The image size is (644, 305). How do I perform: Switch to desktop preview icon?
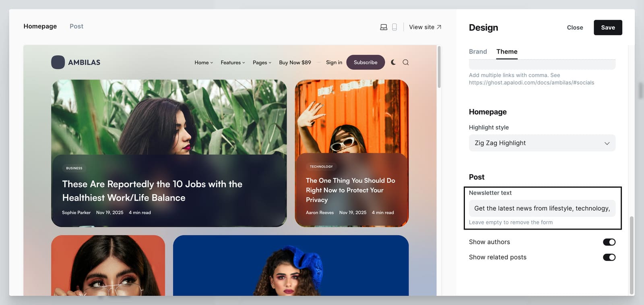click(384, 27)
